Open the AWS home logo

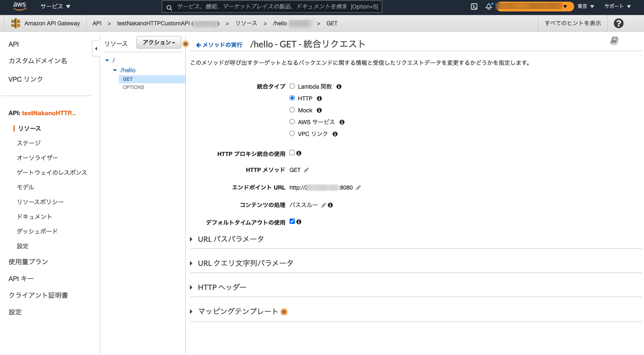point(20,6)
